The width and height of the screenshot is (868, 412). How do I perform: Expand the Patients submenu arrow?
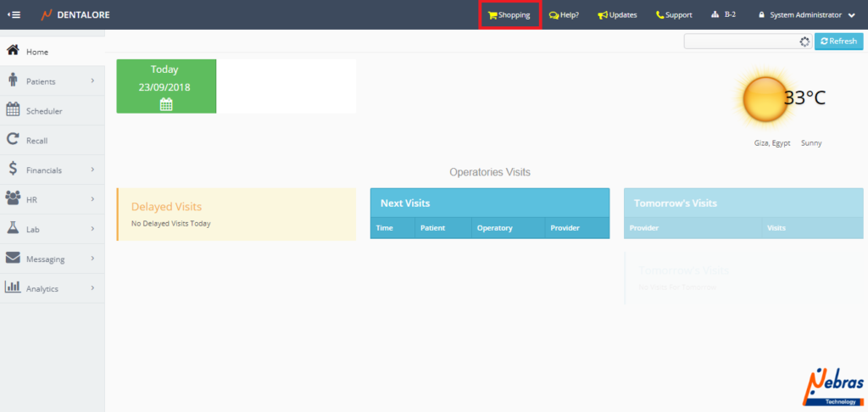pos(92,81)
